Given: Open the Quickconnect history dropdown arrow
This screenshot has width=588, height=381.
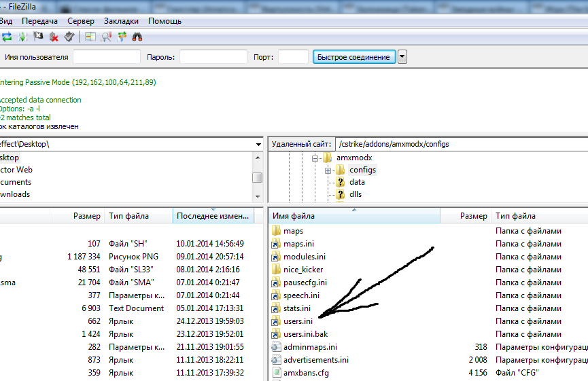Looking at the screenshot, I should click(402, 57).
